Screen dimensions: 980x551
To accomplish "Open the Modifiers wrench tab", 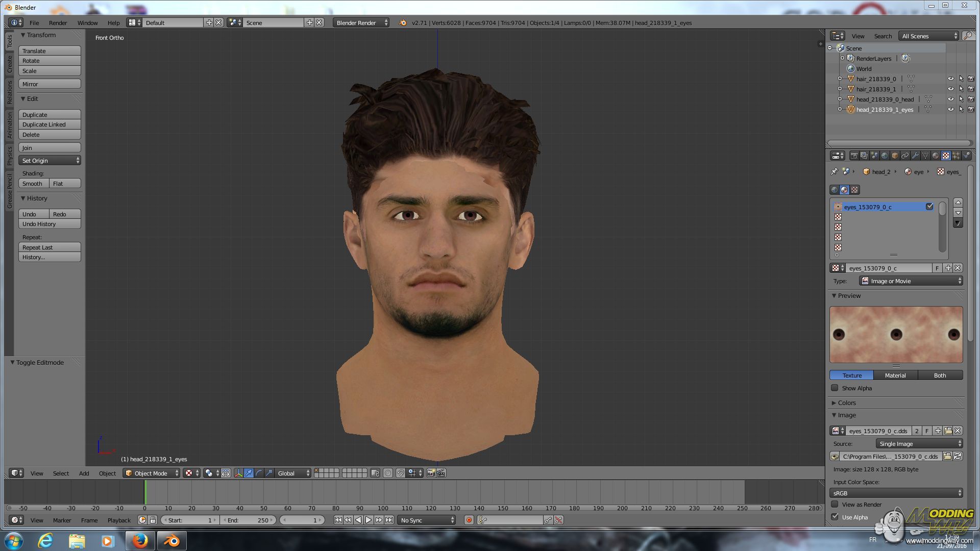I will point(915,156).
